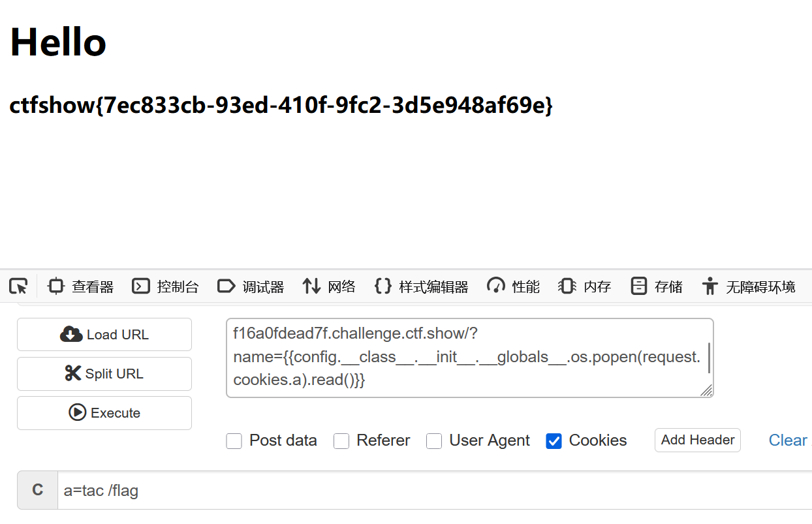Open the Inspector (查看器) panel

pyautogui.click(x=81, y=286)
